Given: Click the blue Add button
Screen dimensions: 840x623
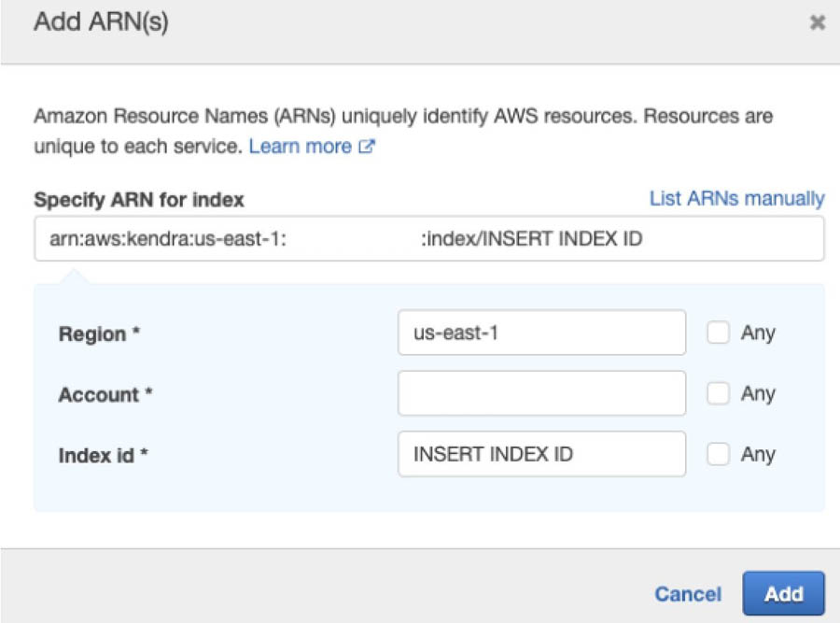Looking at the screenshot, I should 783,593.
